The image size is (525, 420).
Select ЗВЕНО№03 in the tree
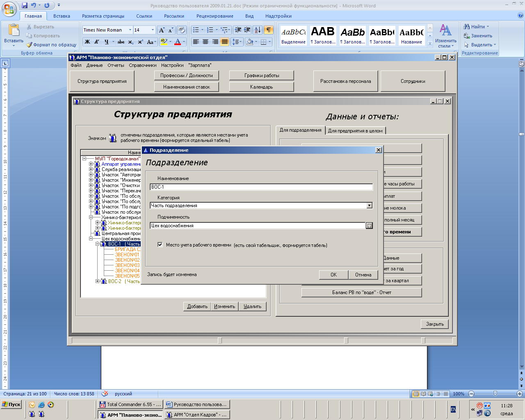127,265
